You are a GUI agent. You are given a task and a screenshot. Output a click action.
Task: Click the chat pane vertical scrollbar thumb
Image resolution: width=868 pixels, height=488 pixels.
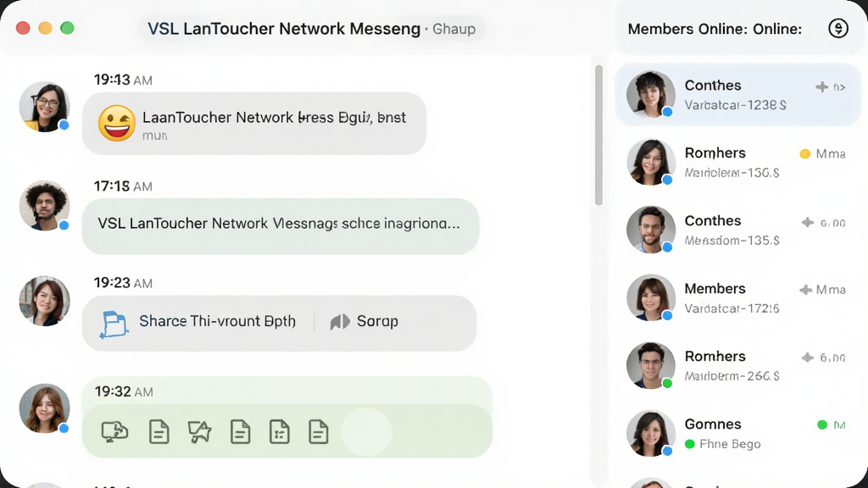[x=598, y=136]
